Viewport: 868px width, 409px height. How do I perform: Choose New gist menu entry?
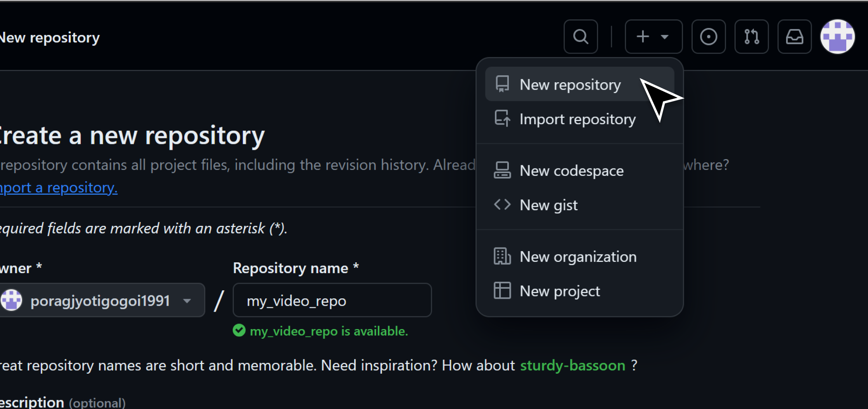[579, 204]
